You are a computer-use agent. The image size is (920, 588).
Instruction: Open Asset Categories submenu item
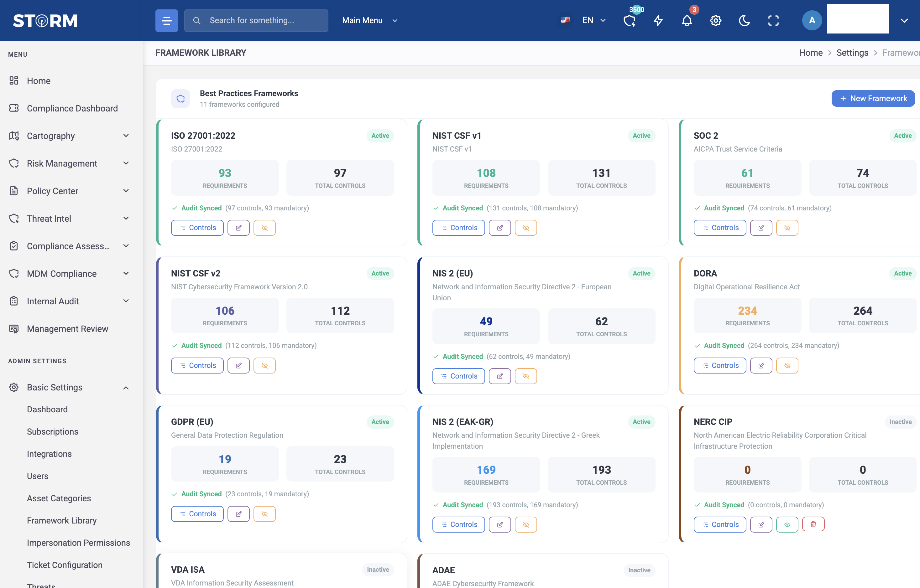pos(59,498)
